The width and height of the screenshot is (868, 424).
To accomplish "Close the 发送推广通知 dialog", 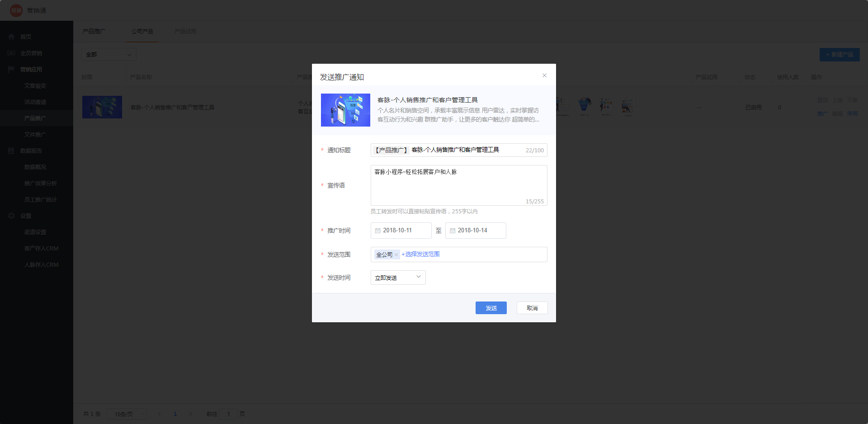I will click(544, 75).
